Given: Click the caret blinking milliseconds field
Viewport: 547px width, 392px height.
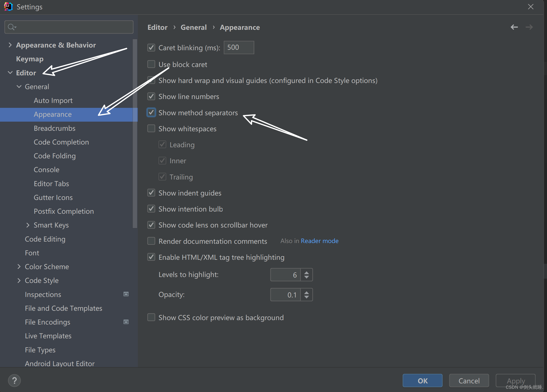Looking at the screenshot, I should point(239,48).
